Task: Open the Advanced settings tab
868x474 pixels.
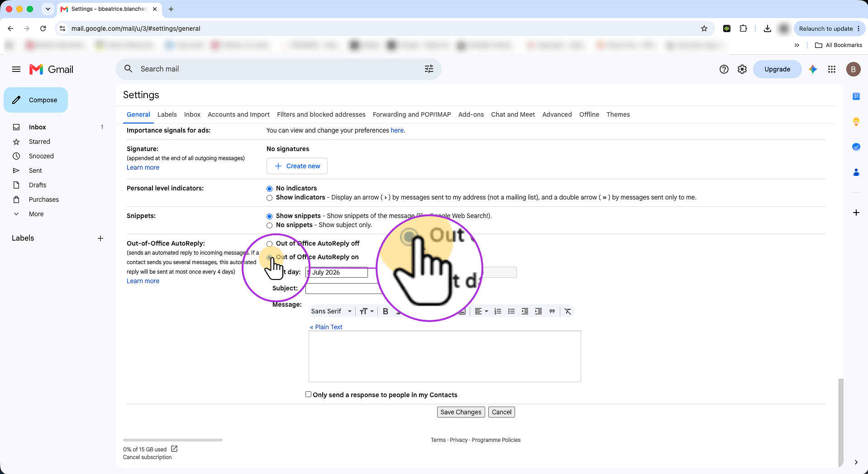Action: (x=557, y=114)
